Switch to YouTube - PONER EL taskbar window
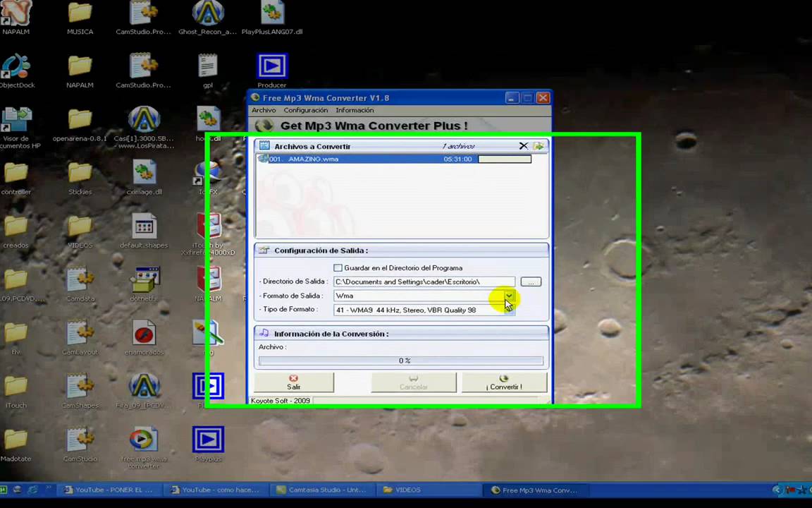The width and height of the screenshot is (812, 508). tap(109, 490)
